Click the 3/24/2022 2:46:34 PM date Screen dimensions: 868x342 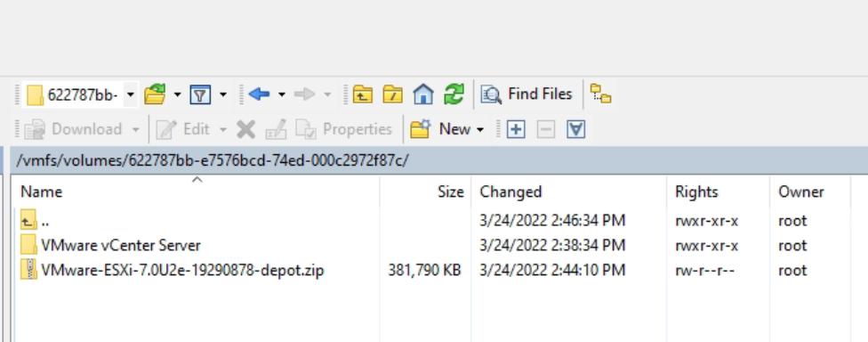point(552,221)
